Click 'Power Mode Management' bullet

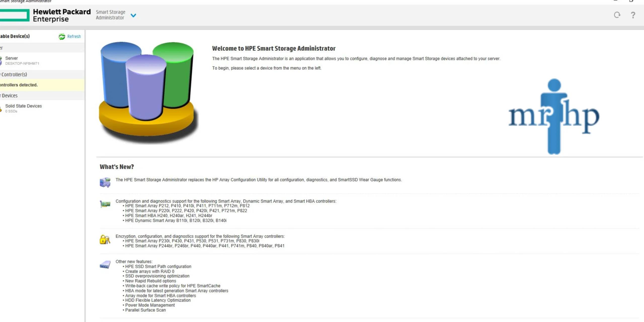(150, 305)
